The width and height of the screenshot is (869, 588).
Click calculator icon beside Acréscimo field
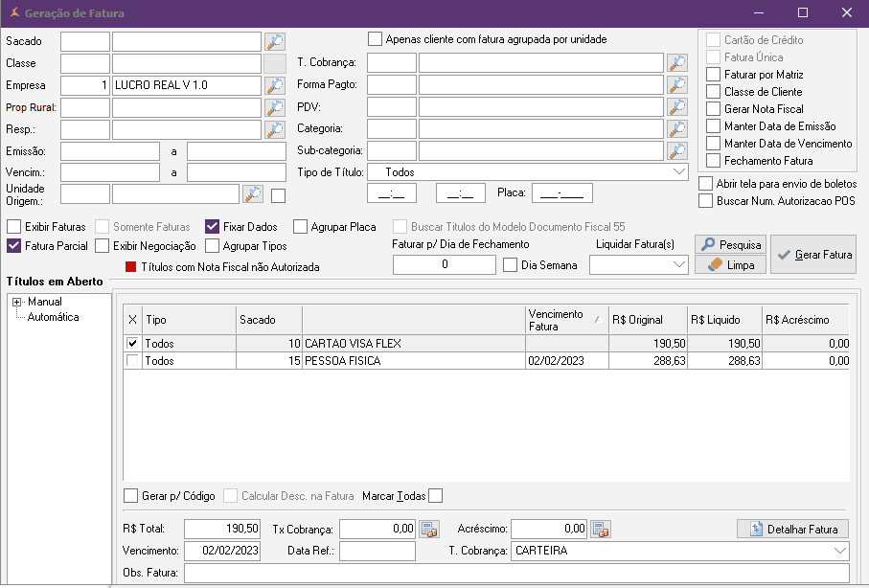tap(600, 529)
